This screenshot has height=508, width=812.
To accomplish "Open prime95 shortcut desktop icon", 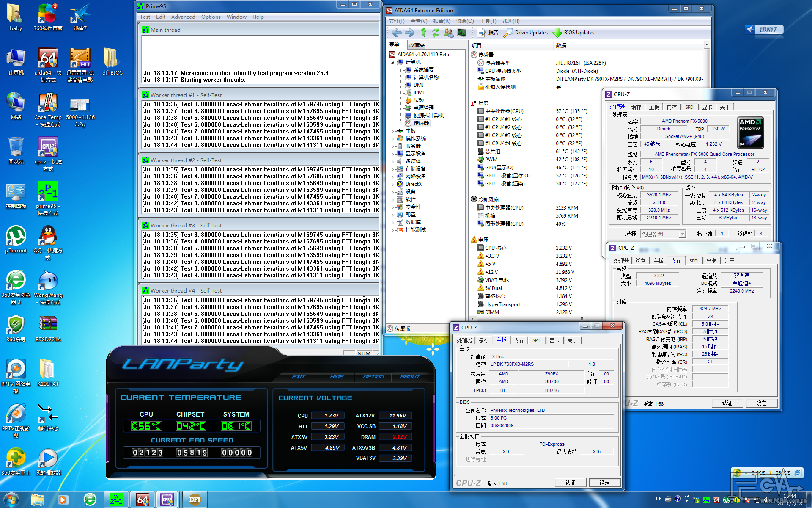I will (x=48, y=199).
